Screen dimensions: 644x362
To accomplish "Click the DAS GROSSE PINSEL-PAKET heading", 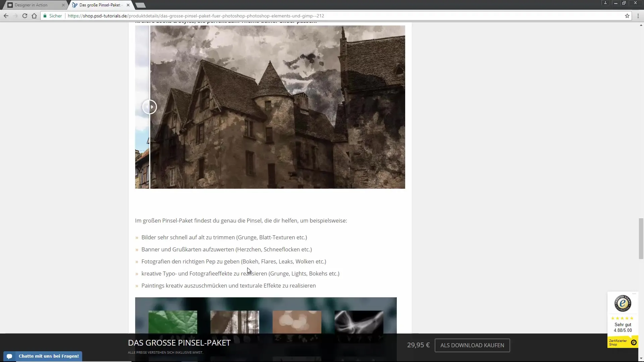I will [179, 343].
